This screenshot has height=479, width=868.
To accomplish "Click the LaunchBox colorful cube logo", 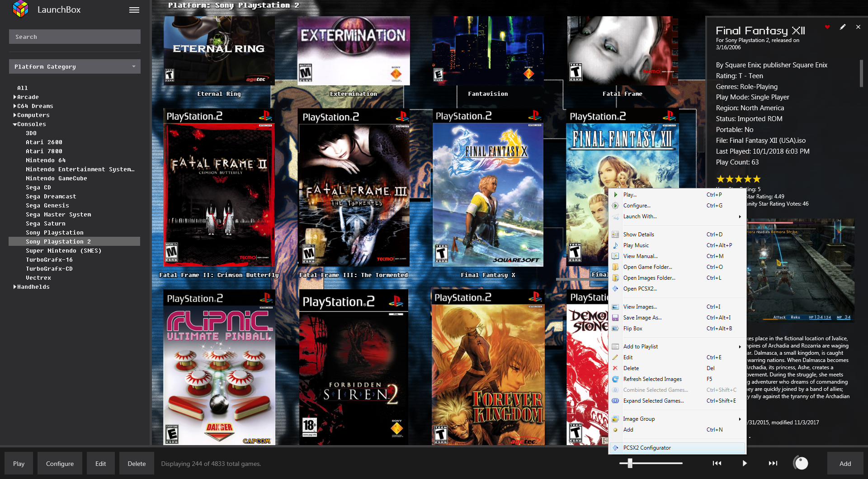I will pyautogui.click(x=21, y=9).
